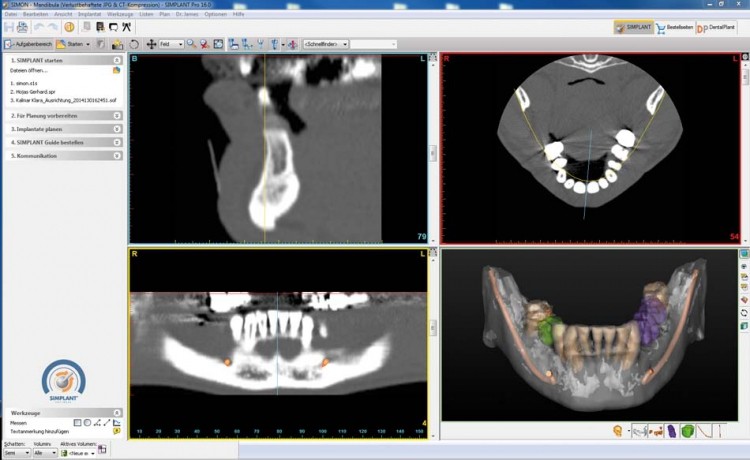
Task: Click the top cube icon beside 3D view
Action: coord(744,253)
